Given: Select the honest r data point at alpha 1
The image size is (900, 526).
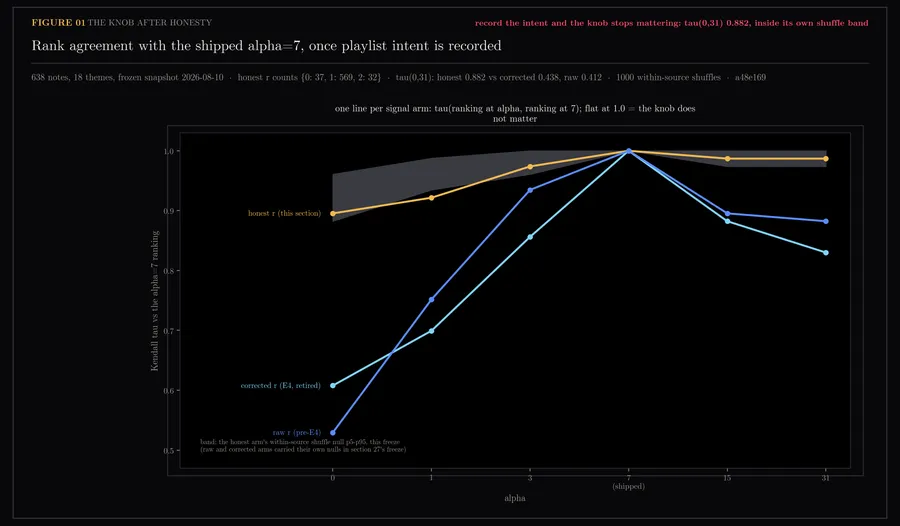Looking at the screenshot, I should 432,198.
